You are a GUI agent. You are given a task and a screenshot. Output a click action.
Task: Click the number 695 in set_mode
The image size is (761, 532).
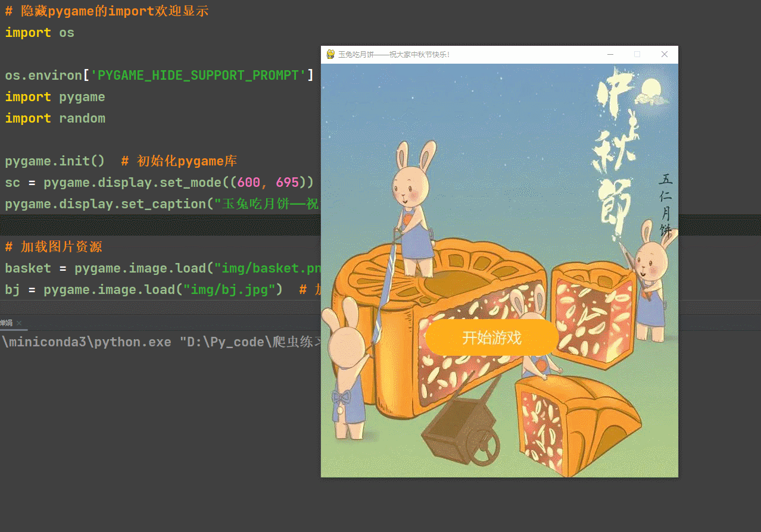point(288,183)
